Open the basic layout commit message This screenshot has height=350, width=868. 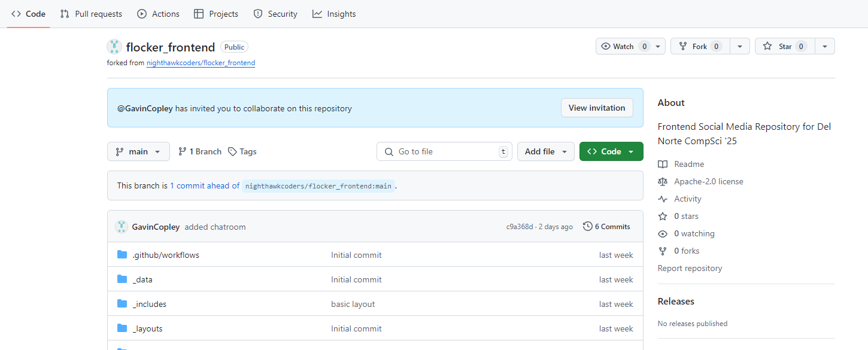(x=353, y=304)
